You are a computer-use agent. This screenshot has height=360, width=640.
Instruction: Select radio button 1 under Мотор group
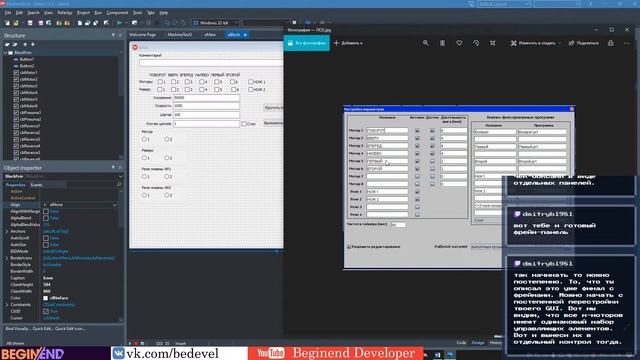click(144, 140)
